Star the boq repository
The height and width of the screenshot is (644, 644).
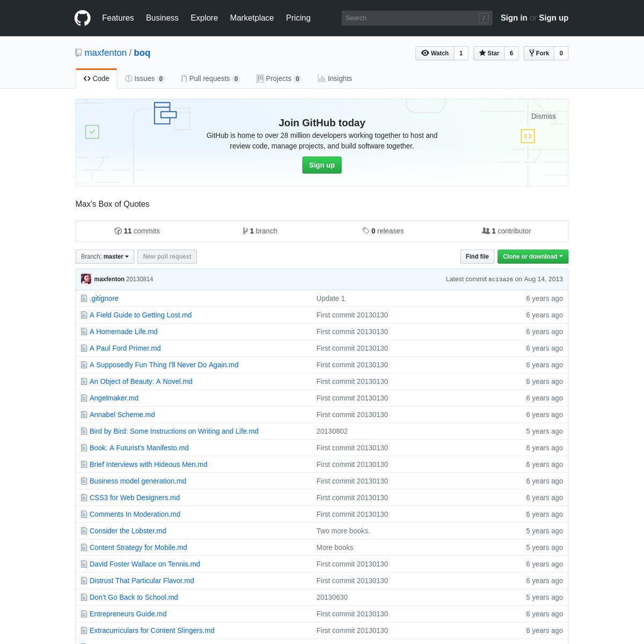point(489,53)
